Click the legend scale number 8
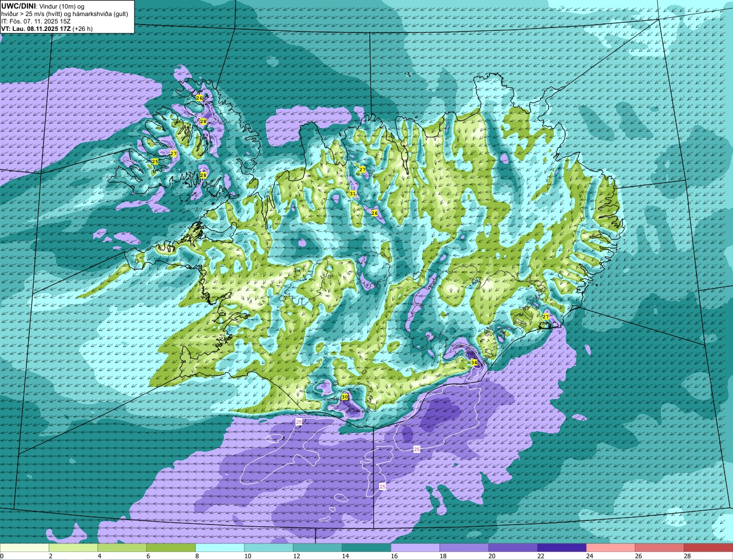The width and height of the screenshot is (733, 560). [196, 556]
